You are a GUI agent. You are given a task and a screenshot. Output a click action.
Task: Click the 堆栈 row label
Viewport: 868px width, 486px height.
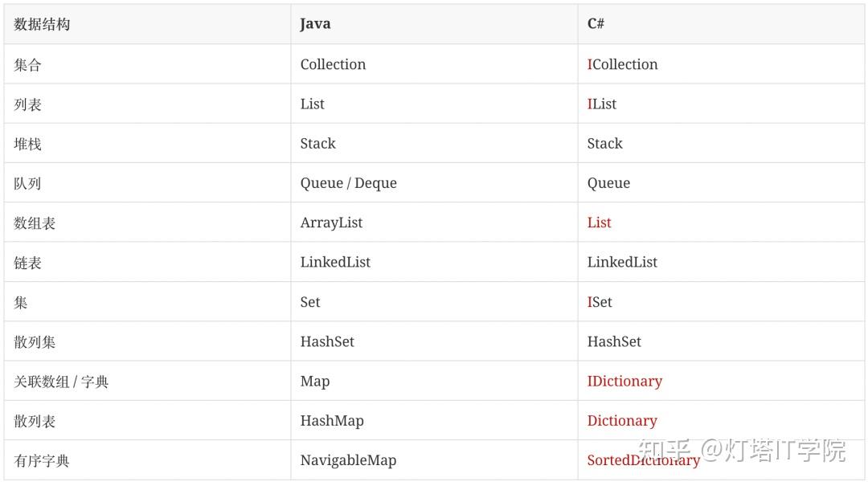point(27,144)
